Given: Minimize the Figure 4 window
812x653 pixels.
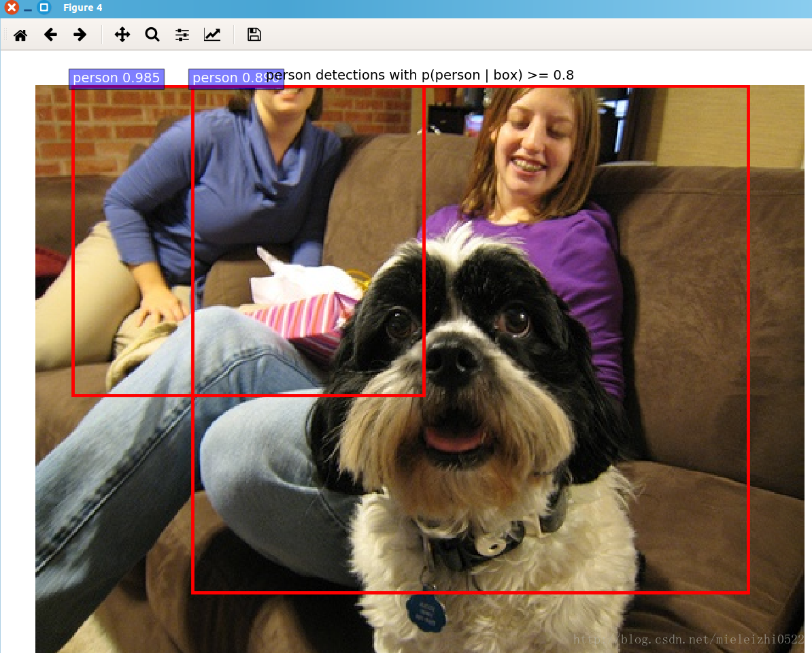Looking at the screenshot, I should (x=28, y=8).
